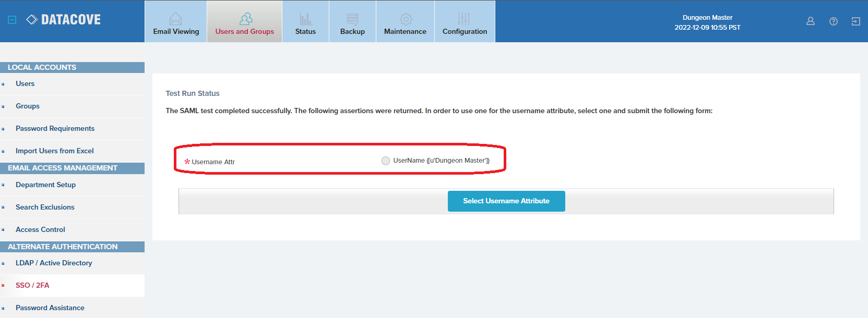
Task: Click the Backup database icon
Action: (x=352, y=19)
